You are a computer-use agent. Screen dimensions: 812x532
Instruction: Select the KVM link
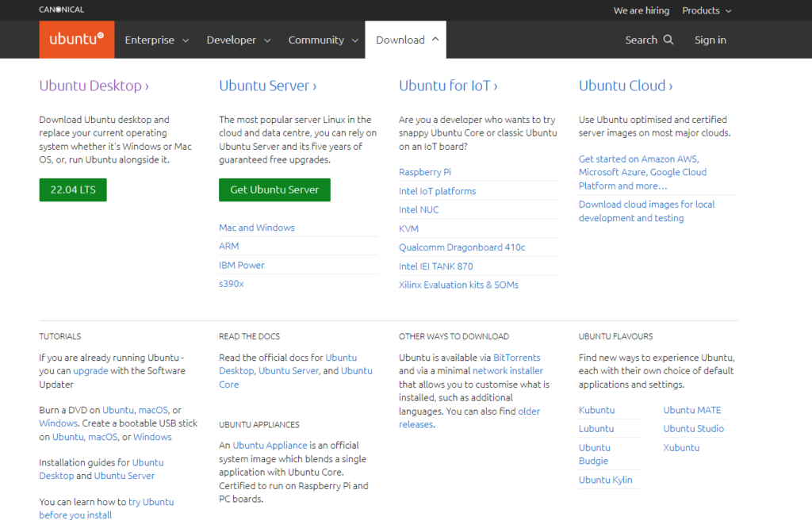click(x=408, y=228)
